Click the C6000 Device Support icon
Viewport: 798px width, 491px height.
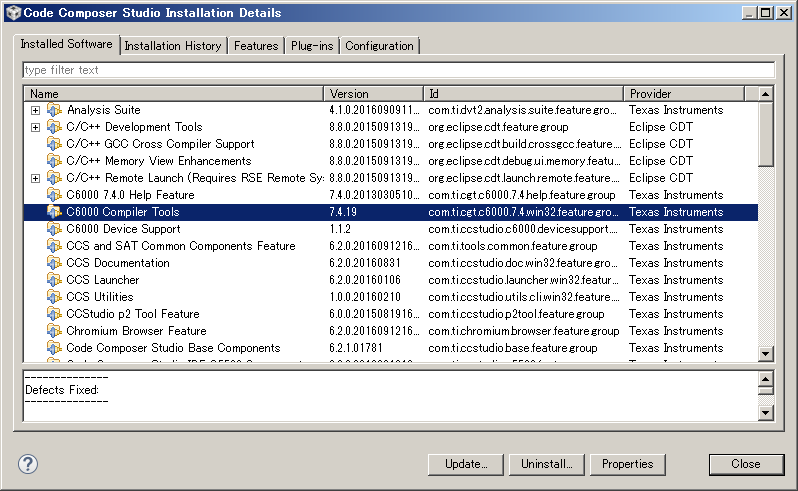tap(54, 229)
